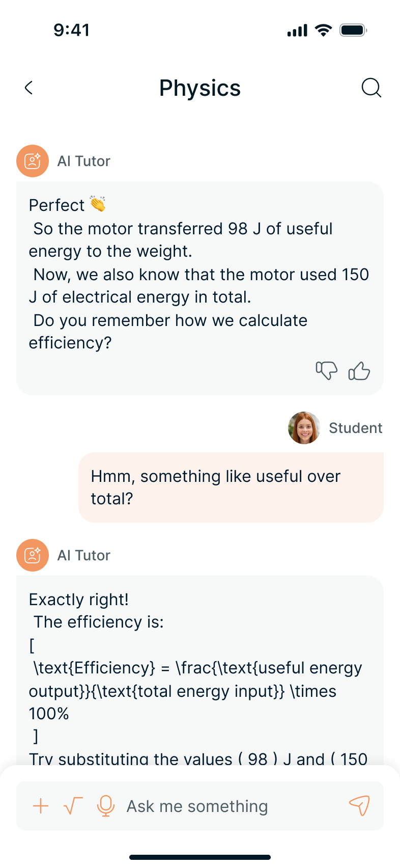Viewport: 400px width, 868px height.
Task: Tap the back arrow icon
Action: tap(29, 88)
